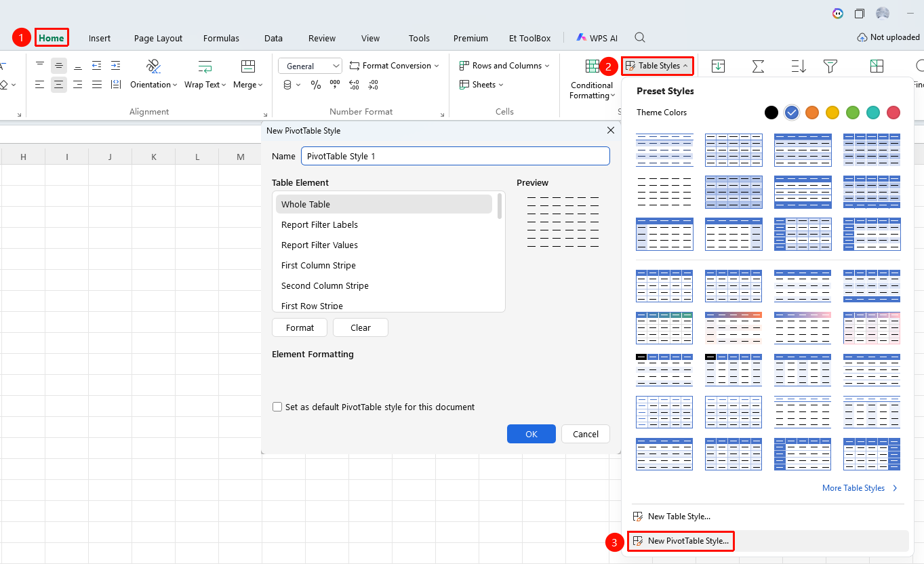The image size is (924, 564).
Task: Expand the Orientation dropdown
Action: pos(154,85)
